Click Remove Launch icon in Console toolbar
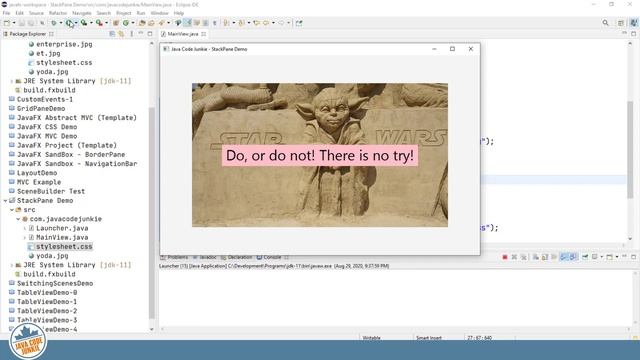Screen dimensions: 640x360 (514, 257)
